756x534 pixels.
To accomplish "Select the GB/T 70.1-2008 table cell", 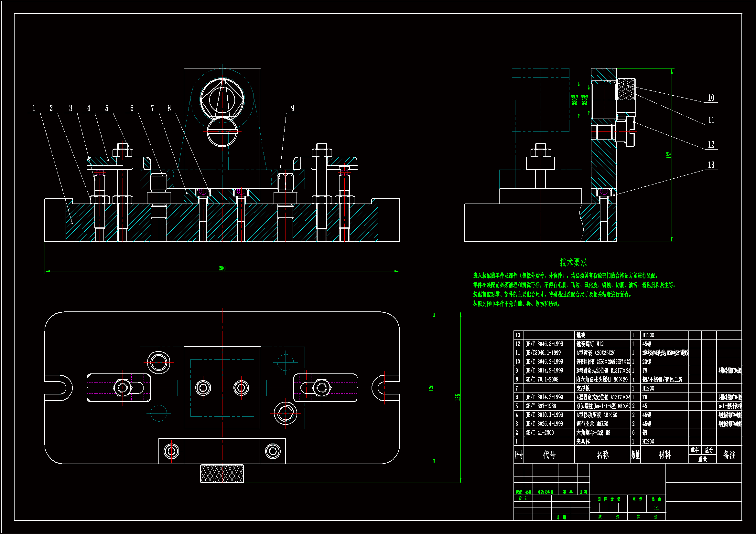I will (542, 379).
